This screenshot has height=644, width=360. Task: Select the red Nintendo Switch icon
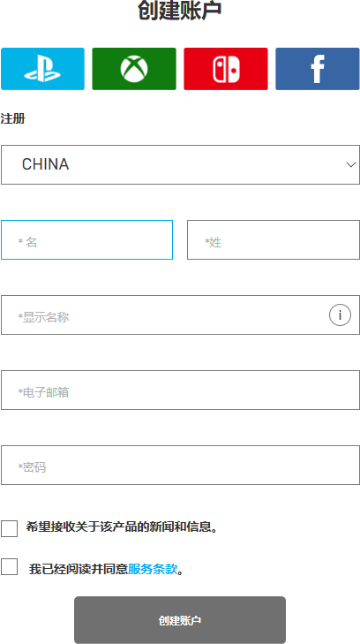pyautogui.click(x=226, y=69)
